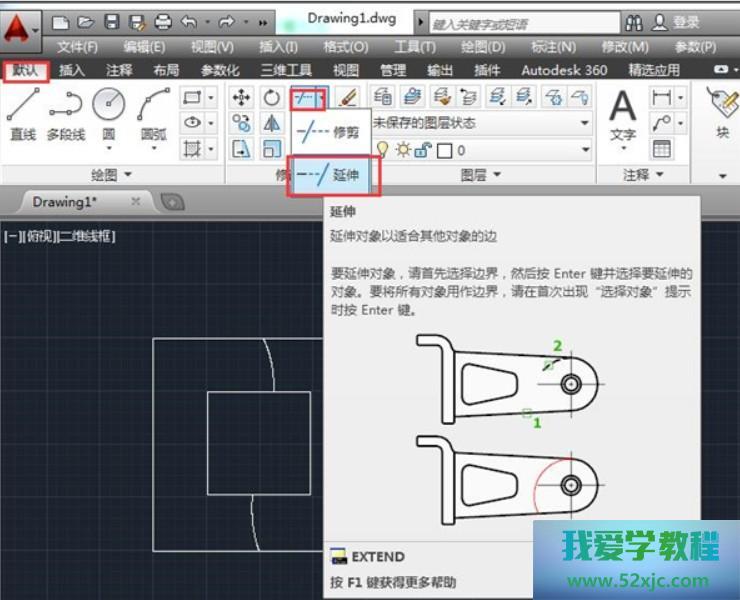The height and width of the screenshot is (600, 740).
Task: Click the keyword search input field
Action: click(x=520, y=22)
